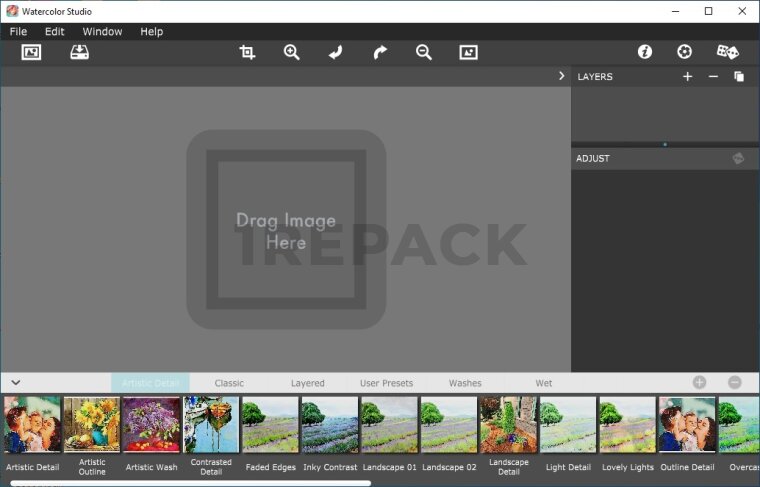The height and width of the screenshot is (487, 760).
Task: Switch to the Washes preset tab
Action: (x=465, y=383)
